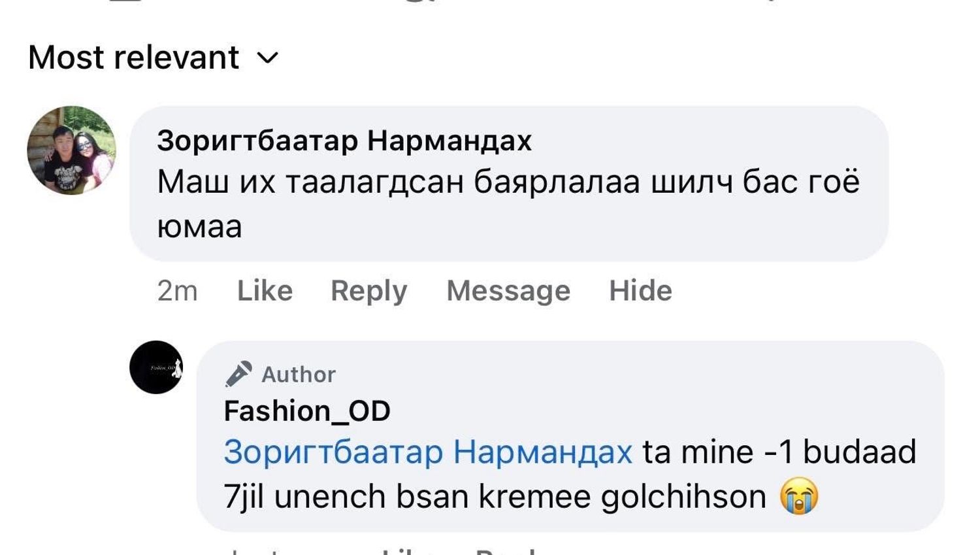Reply to Зоригтбаатар Нармандах's comment
Screen dimensions: 980x555
368,290
